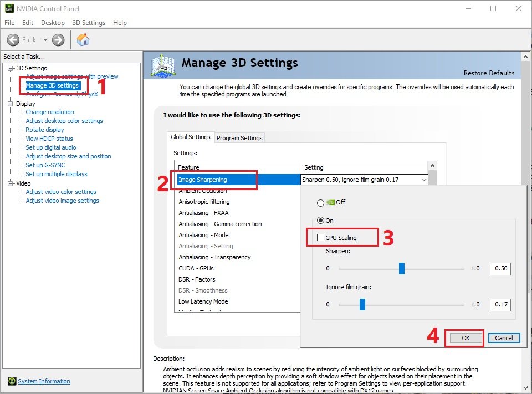Select Antialiasing - Gamma correction row
Image resolution: width=532 pixels, height=394 pixels.
click(x=238, y=224)
